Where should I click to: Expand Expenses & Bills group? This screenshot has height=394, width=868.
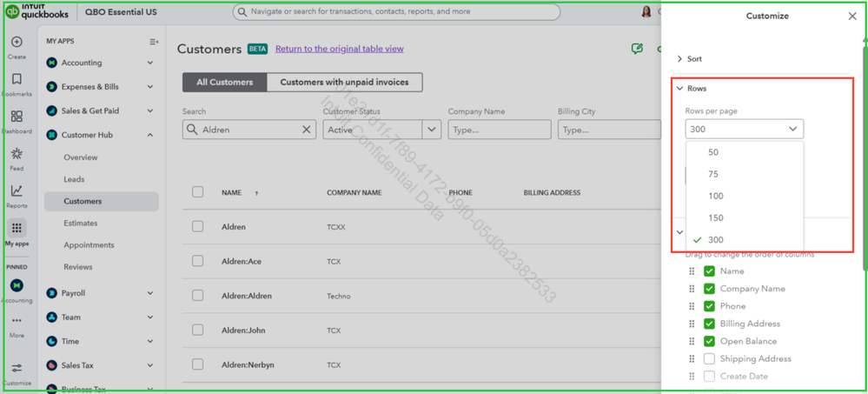[x=150, y=86]
